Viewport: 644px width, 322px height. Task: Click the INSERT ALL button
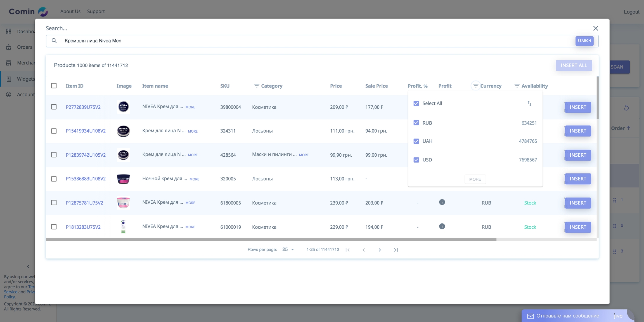574,65
